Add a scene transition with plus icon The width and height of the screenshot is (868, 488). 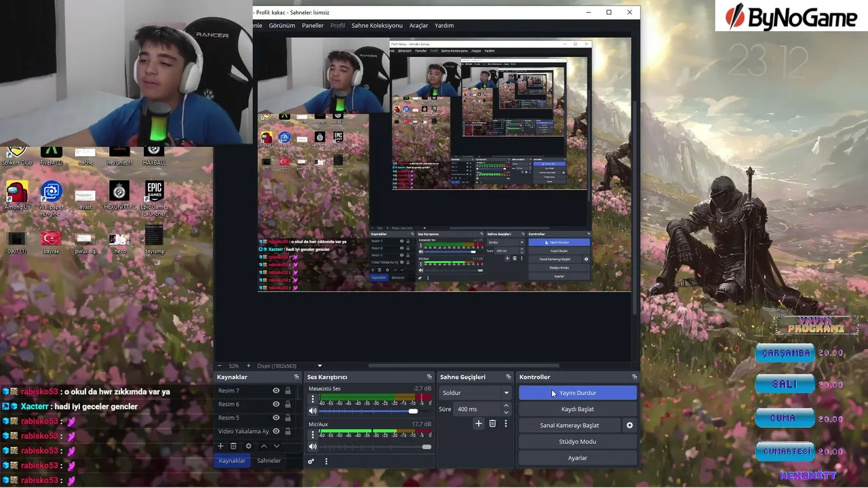pyautogui.click(x=479, y=424)
